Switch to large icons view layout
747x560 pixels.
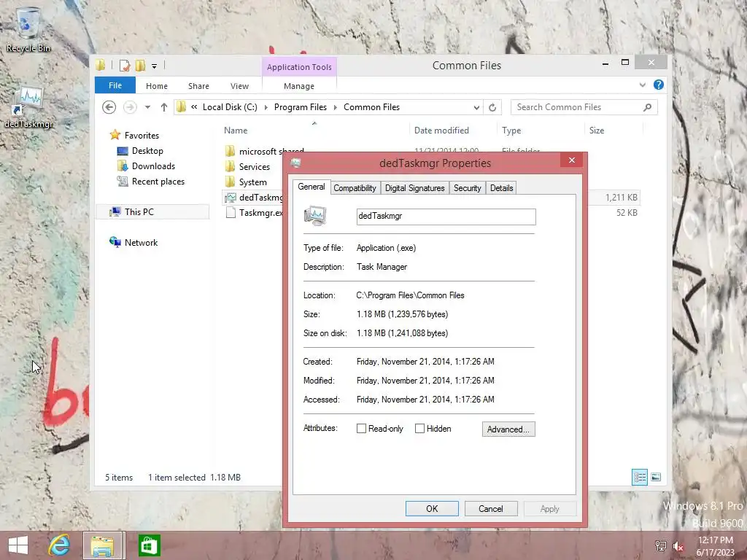coord(656,477)
